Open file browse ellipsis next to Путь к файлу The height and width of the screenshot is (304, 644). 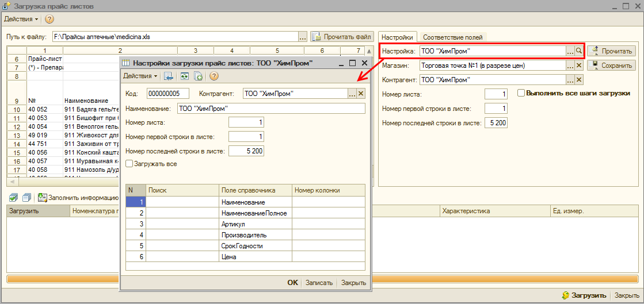tap(303, 37)
